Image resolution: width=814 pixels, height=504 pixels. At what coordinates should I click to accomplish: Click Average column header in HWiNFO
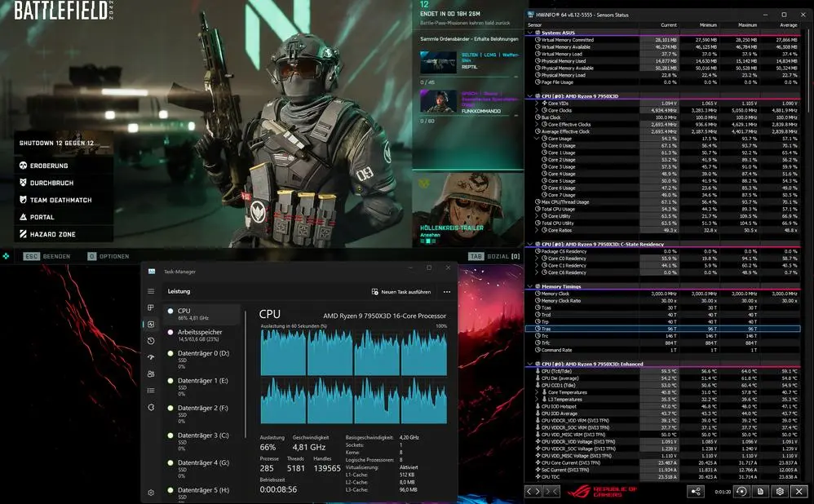point(788,25)
